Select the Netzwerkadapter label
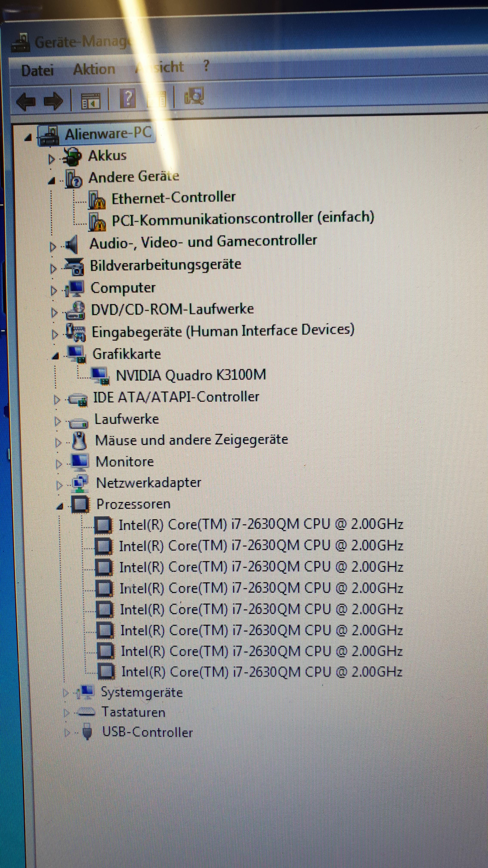This screenshot has width=488, height=868. pyautogui.click(x=148, y=483)
